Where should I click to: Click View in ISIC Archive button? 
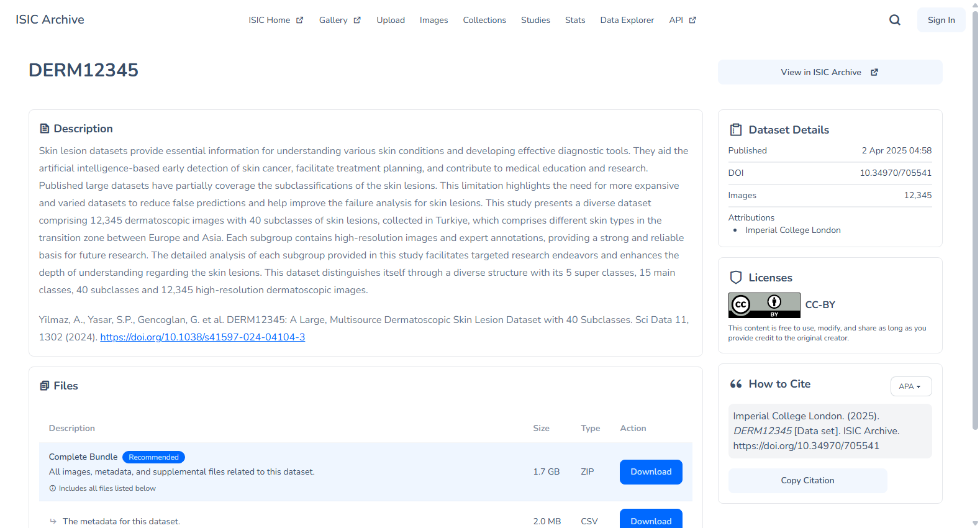coord(830,72)
